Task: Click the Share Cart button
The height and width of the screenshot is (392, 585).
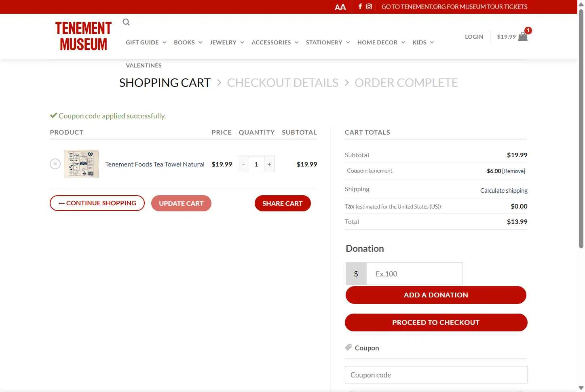Action: [x=283, y=203]
